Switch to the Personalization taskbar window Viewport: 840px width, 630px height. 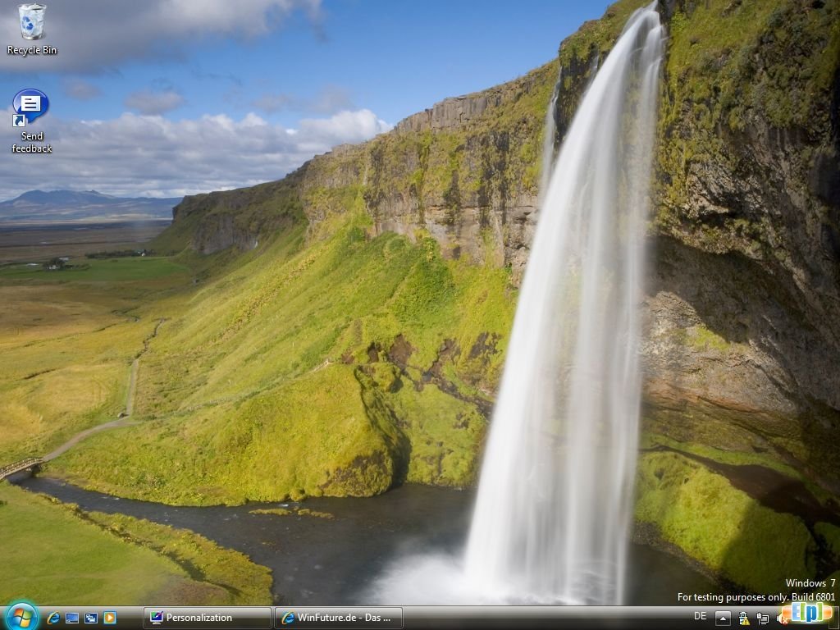(208, 618)
